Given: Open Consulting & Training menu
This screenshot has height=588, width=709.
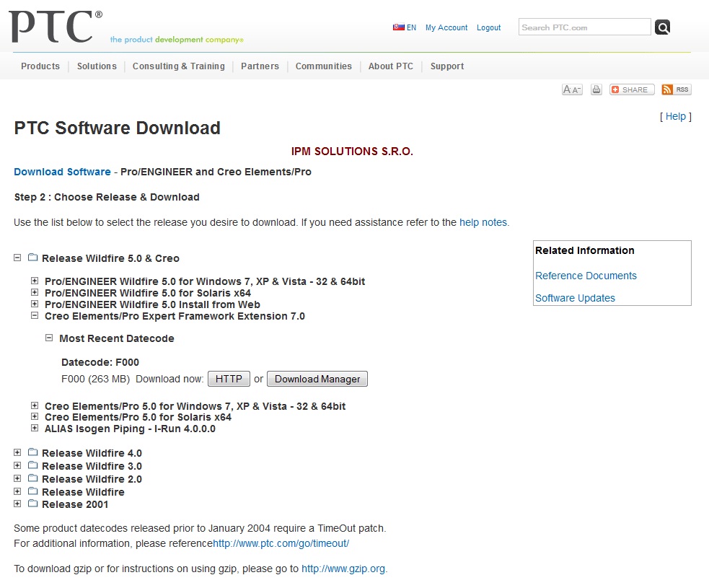Looking at the screenshot, I should [x=179, y=66].
